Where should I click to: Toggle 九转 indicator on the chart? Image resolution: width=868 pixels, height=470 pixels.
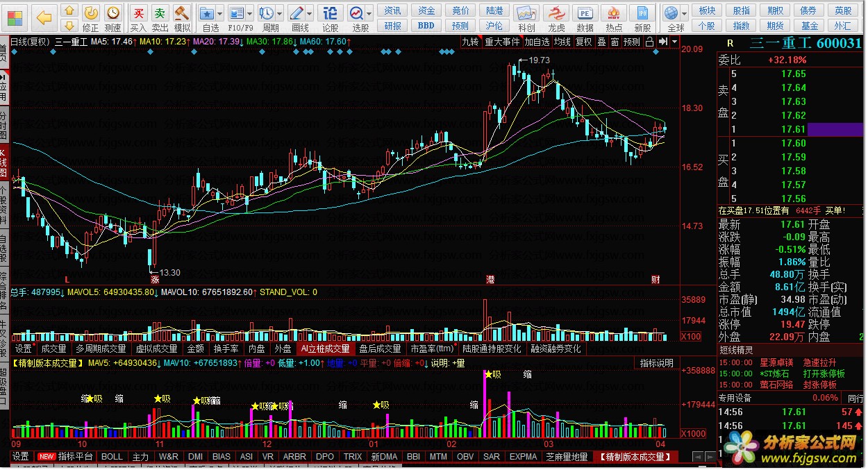click(x=471, y=42)
